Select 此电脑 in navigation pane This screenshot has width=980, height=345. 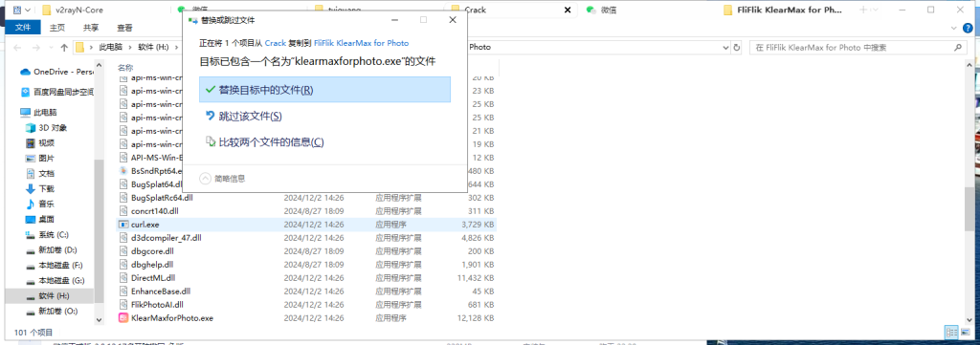[38, 113]
